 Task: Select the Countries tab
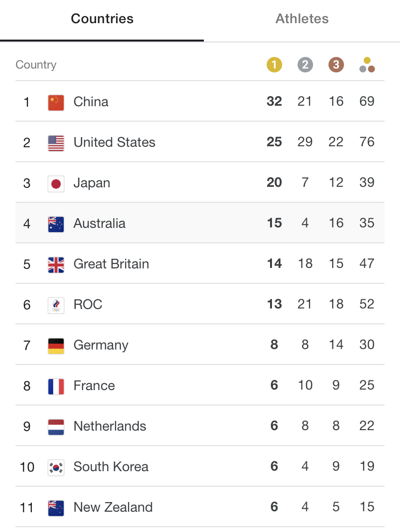click(102, 19)
